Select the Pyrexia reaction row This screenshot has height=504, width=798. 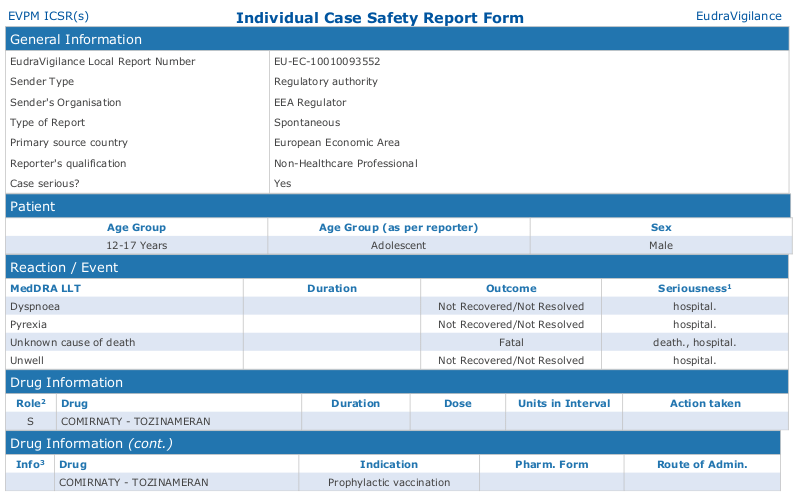click(x=29, y=324)
